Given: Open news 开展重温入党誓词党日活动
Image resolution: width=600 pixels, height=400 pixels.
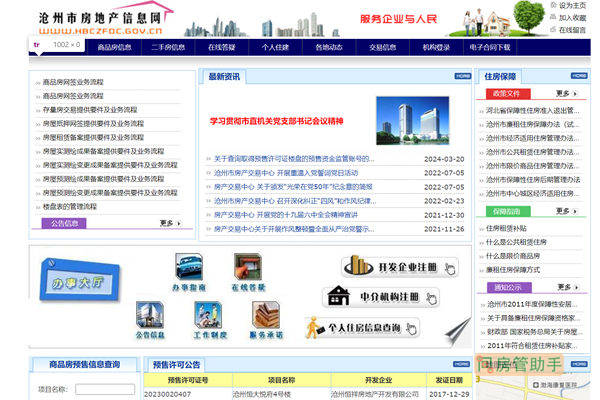Looking at the screenshot, I should pos(286,173).
